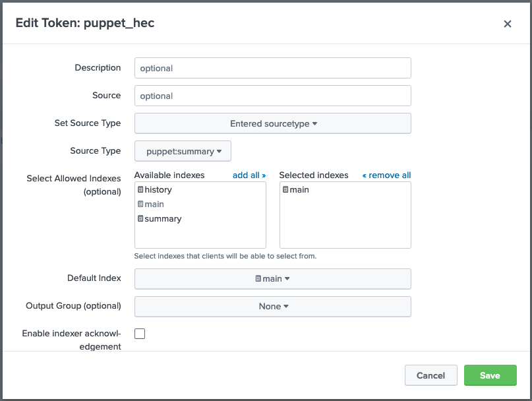Select the "history" index from Available indexes
The height and width of the screenshot is (401, 532).
coord(158,189)
